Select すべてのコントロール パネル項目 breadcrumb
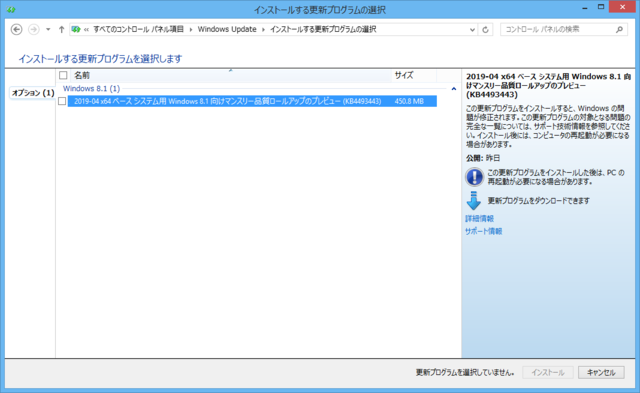 click(138, 29)
